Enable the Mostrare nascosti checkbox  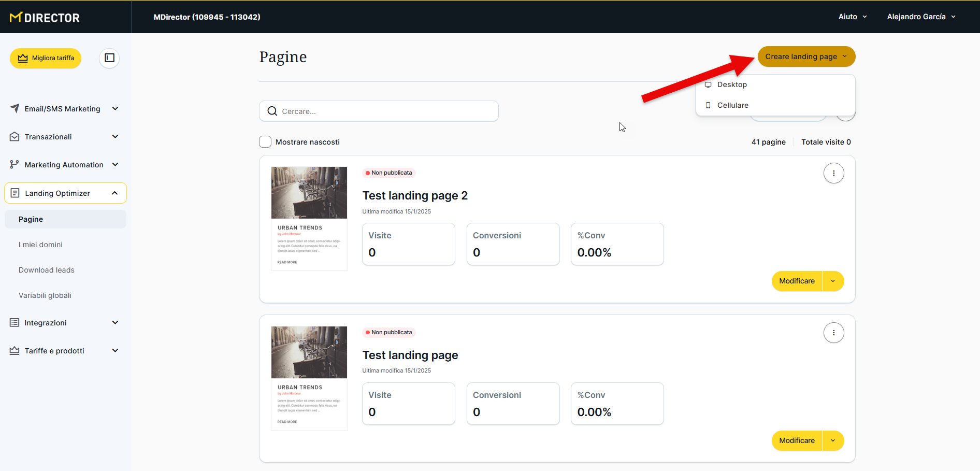265,142
